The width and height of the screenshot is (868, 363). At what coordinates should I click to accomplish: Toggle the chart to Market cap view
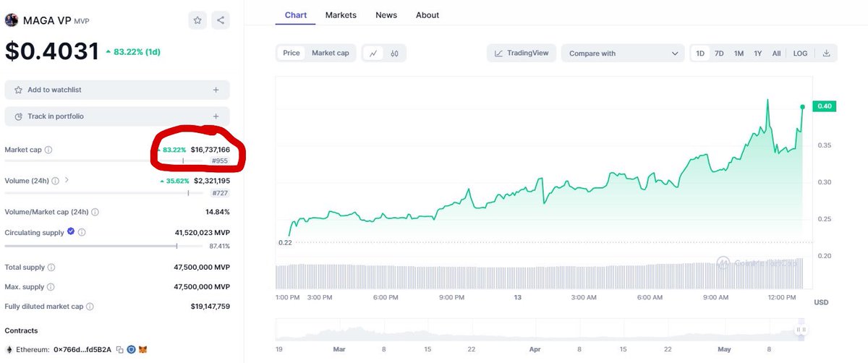(330, 53)
